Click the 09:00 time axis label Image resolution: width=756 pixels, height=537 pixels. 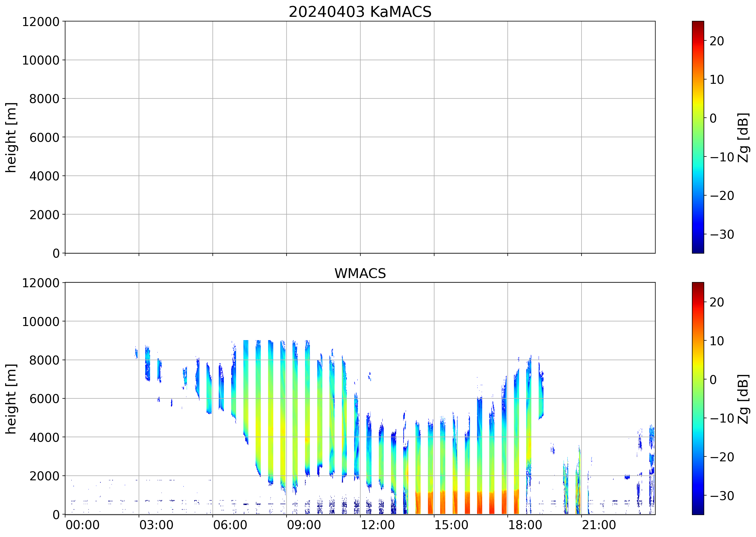pos(304,525)
